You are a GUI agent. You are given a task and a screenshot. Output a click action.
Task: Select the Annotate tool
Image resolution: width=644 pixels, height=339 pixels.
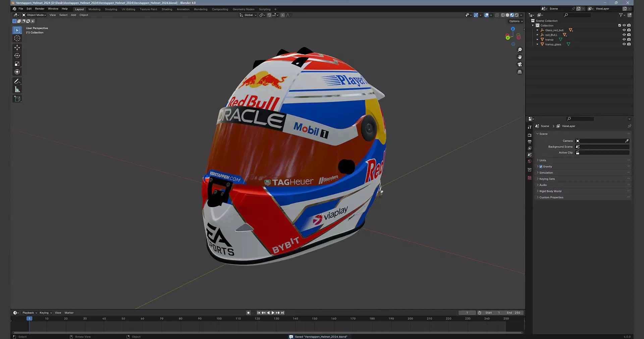(17, 81)
